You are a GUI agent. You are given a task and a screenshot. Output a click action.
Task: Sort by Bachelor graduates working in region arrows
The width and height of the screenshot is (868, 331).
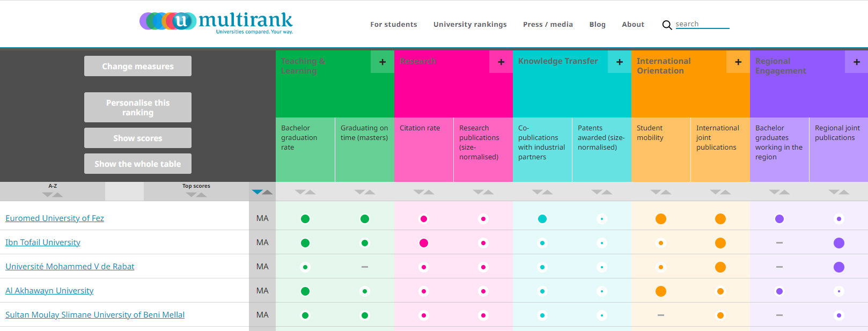click(x=779, y=192)
